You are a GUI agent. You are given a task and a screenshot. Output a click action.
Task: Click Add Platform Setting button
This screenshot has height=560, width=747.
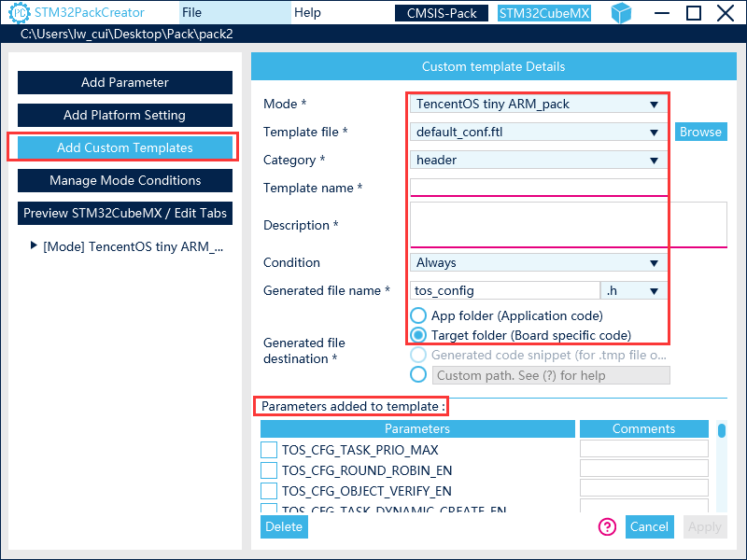tap(125, 115)
